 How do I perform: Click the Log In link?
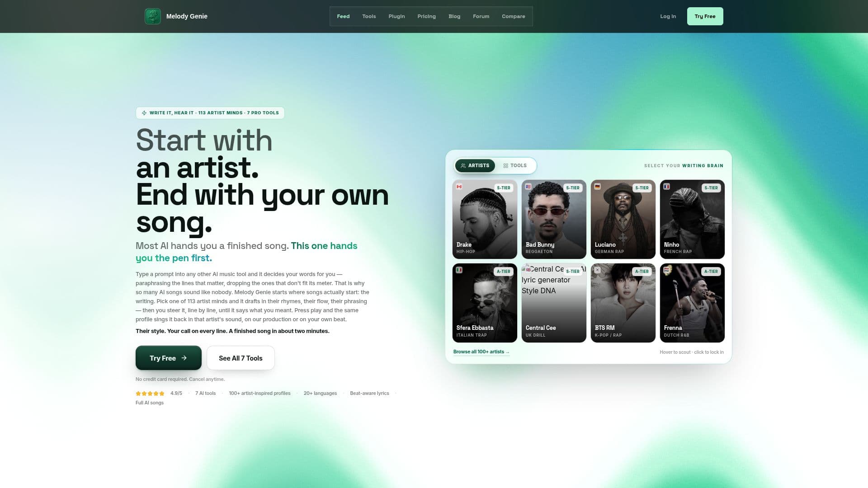(668, 16)
